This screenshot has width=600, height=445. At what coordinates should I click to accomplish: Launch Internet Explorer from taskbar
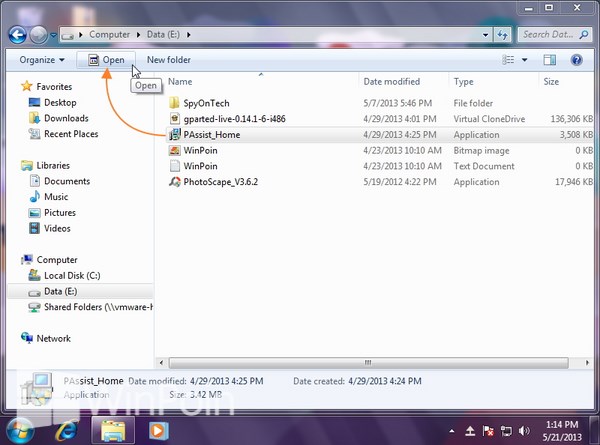click(x=67, y=430)
